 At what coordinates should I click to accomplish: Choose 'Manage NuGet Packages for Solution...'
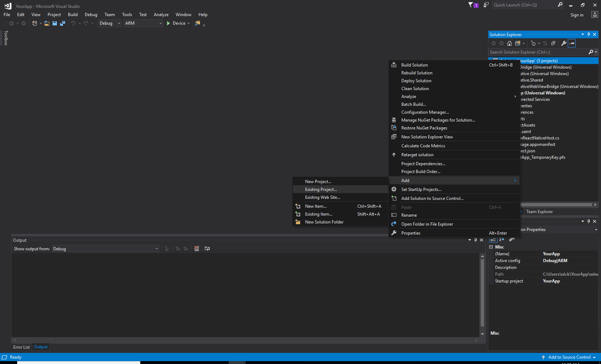(438, 120)
